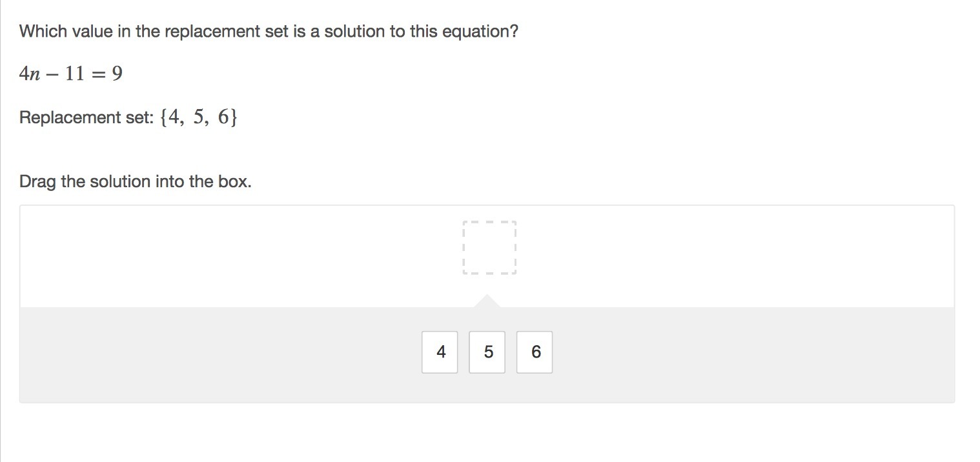Select the 5 tile in the answer tray
Viewport: 980px width, 462px height.
(x=487, y=352)
